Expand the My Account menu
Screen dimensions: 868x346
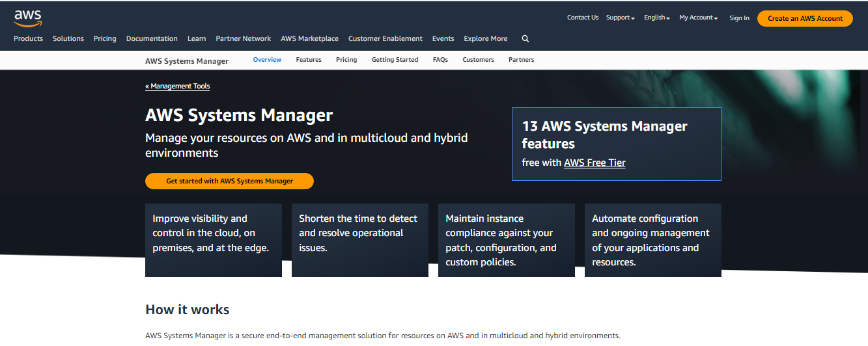point(698,18)
